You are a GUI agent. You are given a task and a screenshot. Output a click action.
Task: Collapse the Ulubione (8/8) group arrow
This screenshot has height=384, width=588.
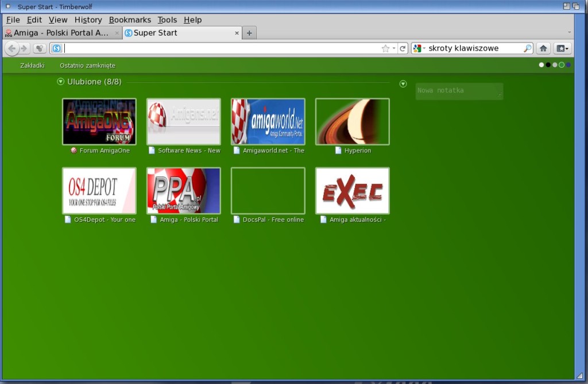(x=60, y=82)
